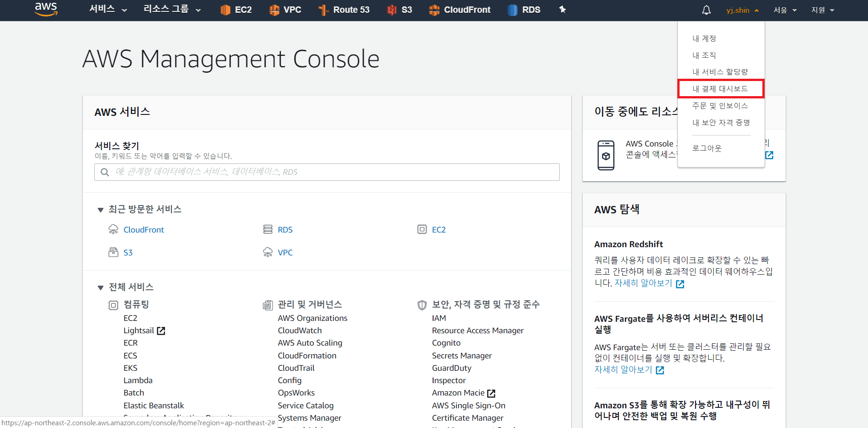Open Secrets Manager service link
The image size is (868, 428).
pyautogui.click(x=462, y=356)
